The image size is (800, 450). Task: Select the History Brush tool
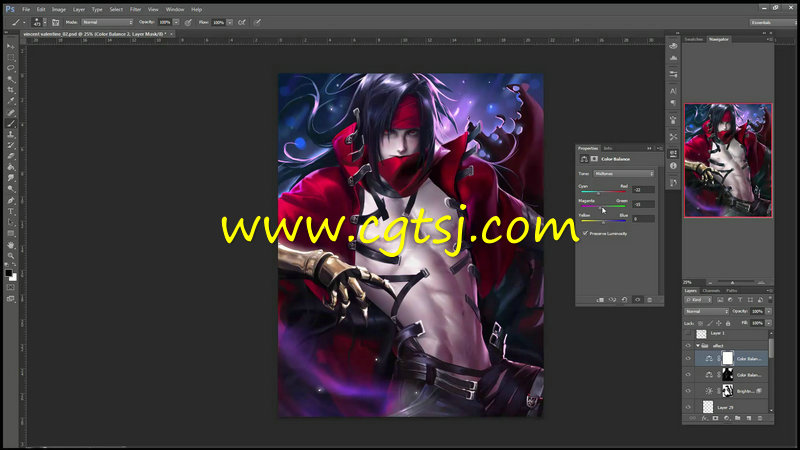click(11, 145)
